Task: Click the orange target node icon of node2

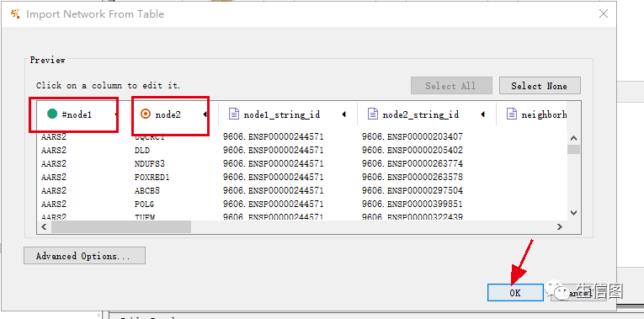Action: click(x=146, y=114)
